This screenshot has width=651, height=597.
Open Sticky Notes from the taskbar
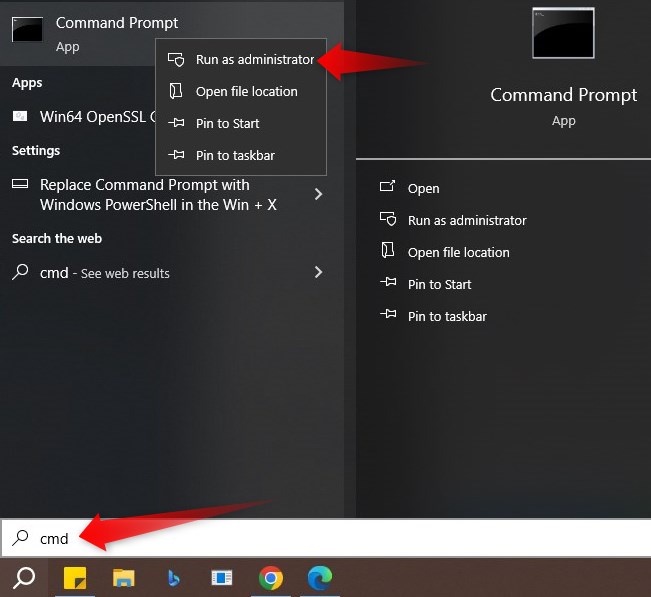(75, 578)
